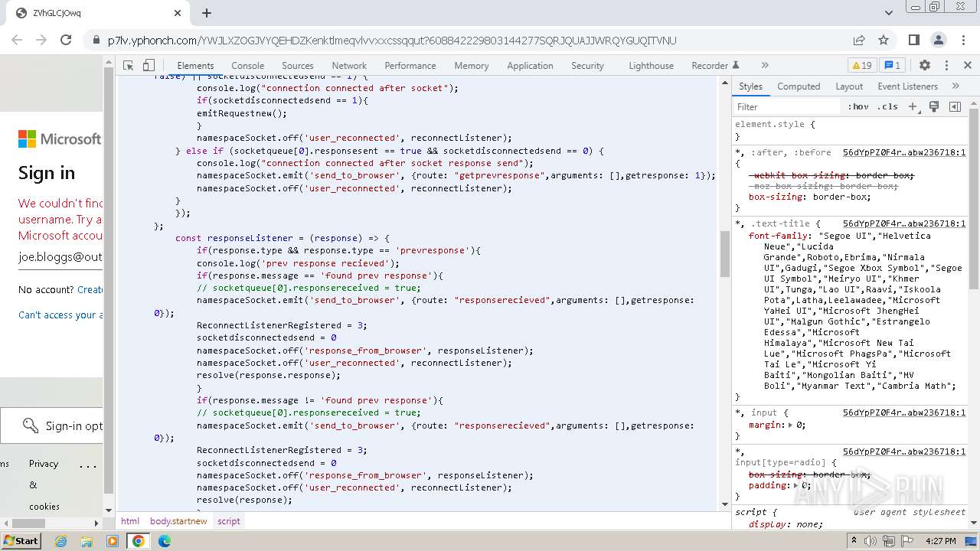Viewport: 980px width, 551px height.
Task: Bookmark this page star icon
Action: click(x=884, y=41)
